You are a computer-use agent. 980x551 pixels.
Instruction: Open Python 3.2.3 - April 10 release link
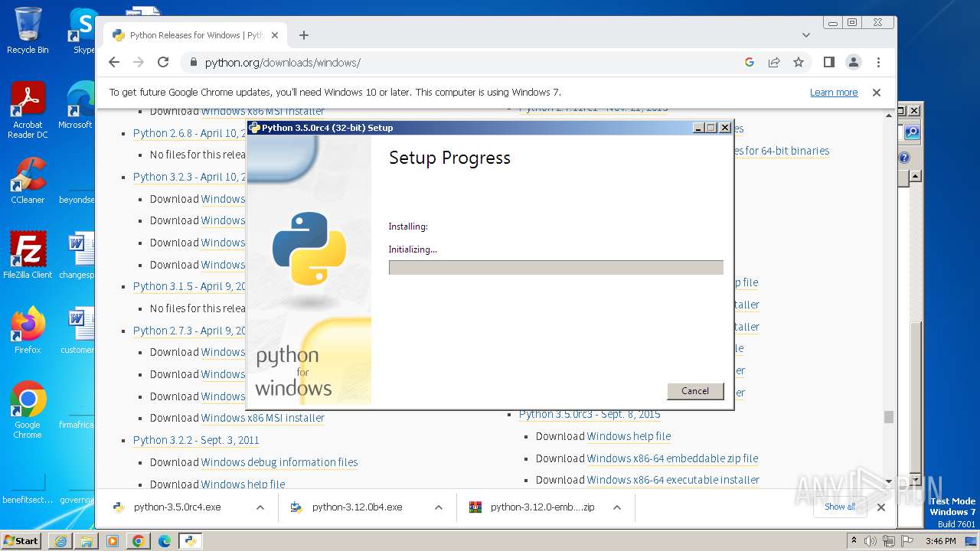189,177
